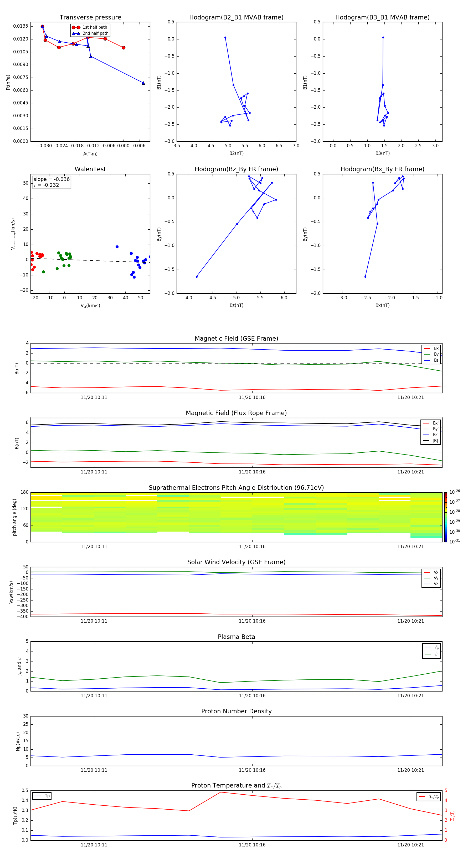Click the 'Magnetic Field (Flux Rope Frame)' title

coord(236,413)
